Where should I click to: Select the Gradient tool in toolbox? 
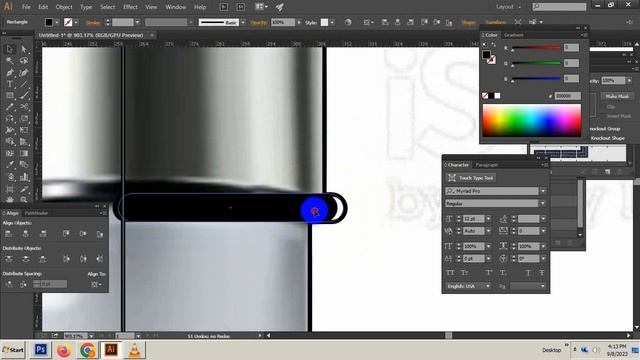tap(24, 153)
